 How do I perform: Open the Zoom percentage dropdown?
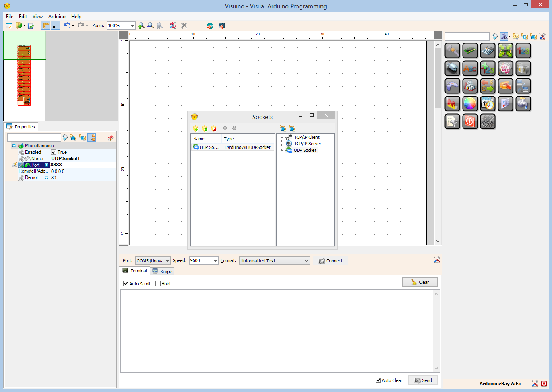point(132,25)
